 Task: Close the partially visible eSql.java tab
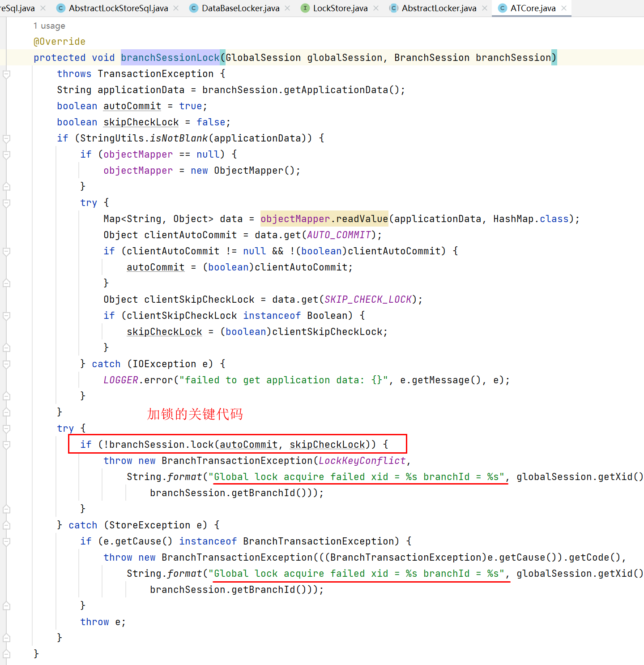[x=43, y=8]
